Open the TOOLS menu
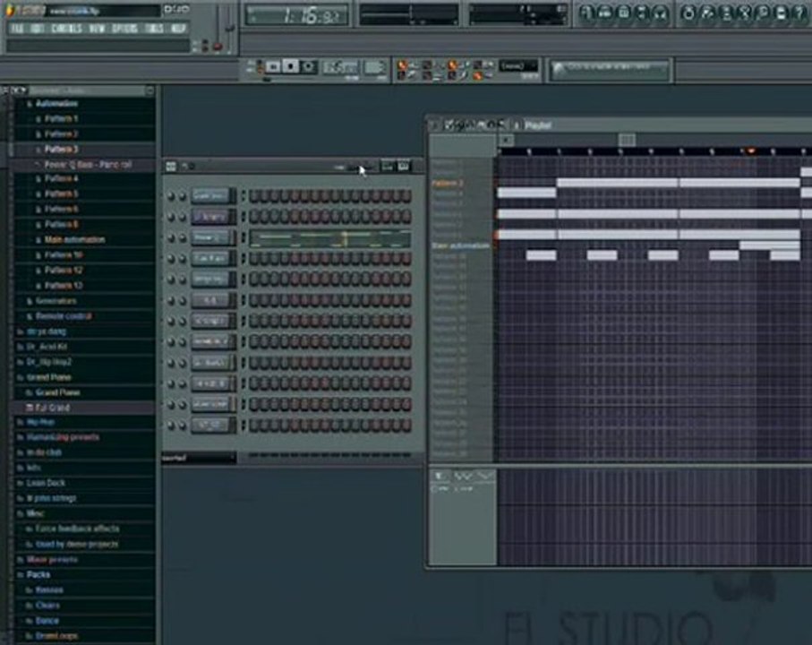This screenshot has width=812, height=645. 154,28
